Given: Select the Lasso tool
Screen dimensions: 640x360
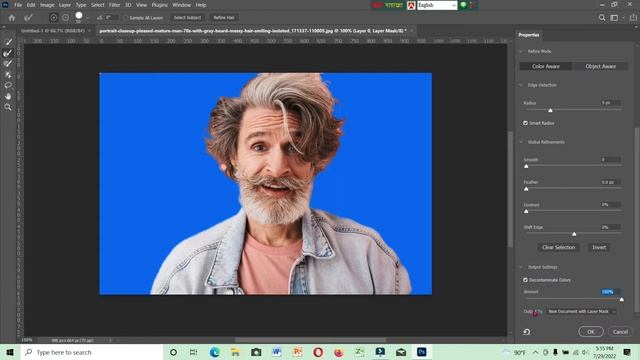Looking at the screenshot, I should click(8, 85).
